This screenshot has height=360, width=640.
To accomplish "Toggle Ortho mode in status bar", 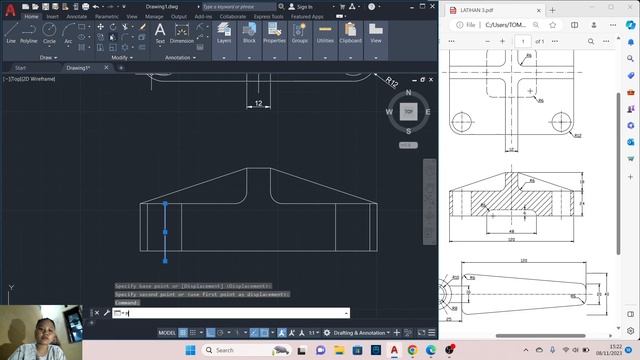I will point(211,333).
